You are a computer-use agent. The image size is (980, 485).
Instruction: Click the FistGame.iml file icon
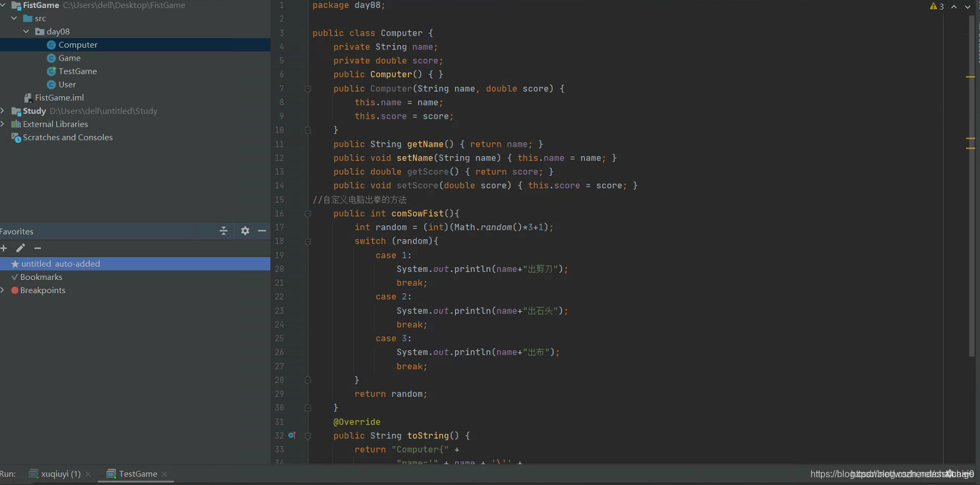(x=28, y=98)
